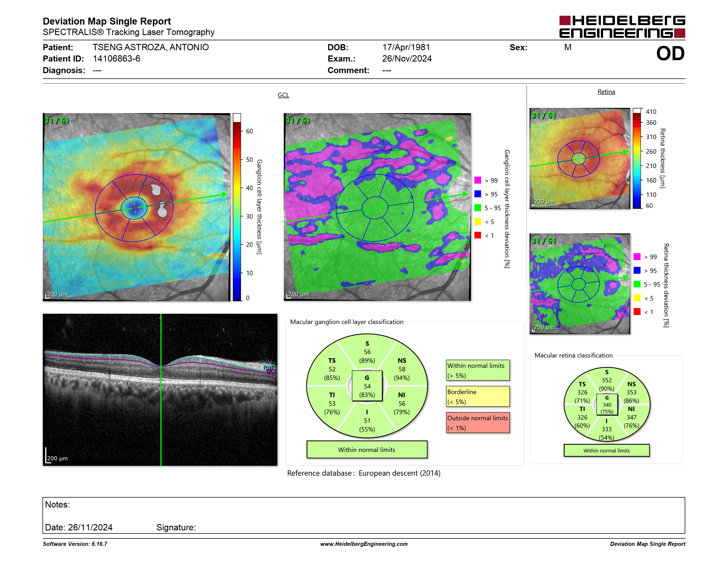Screen dimensions: 728x563
Task: Select GCL sector NI 56 (79%)
Action: tap(402, 403)
